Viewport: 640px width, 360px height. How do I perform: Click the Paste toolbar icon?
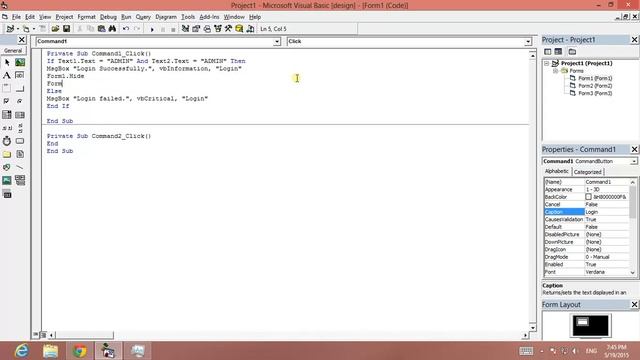pos(101,29)
